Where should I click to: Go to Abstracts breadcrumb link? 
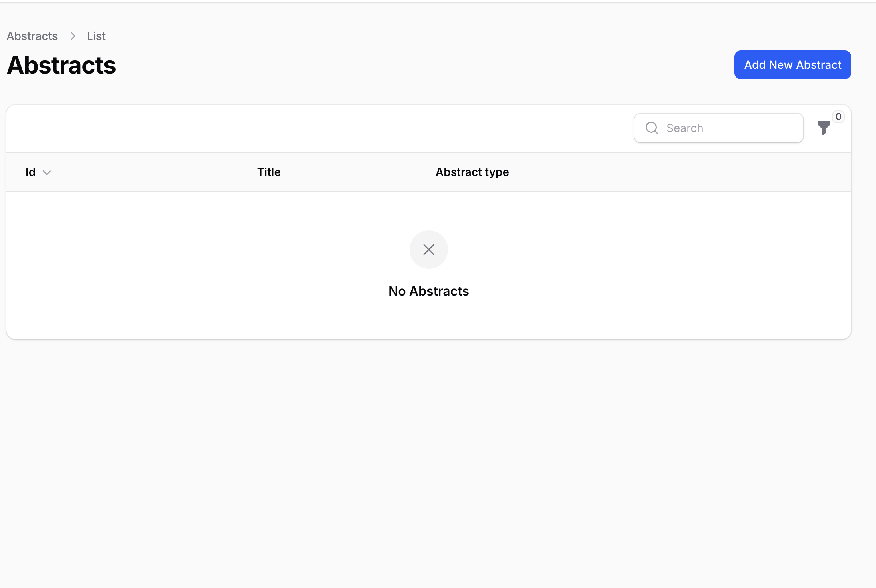(32, 36)
